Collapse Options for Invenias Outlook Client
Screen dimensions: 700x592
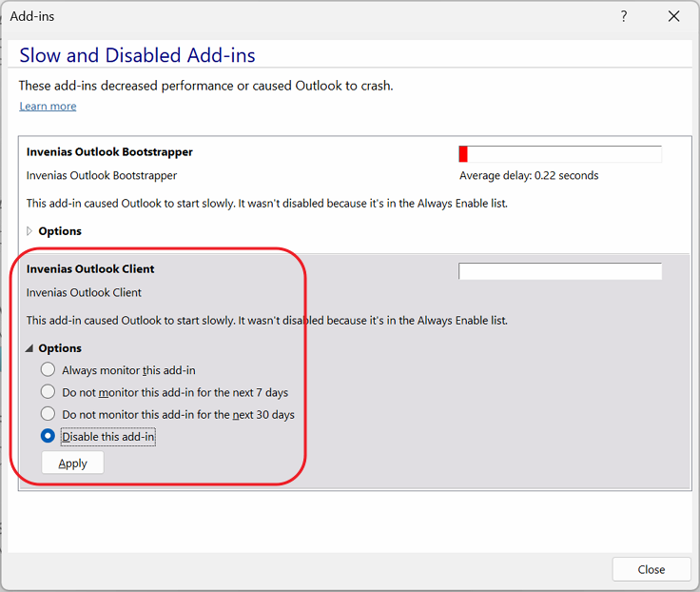pyautogui.click(x=29, y=348)
